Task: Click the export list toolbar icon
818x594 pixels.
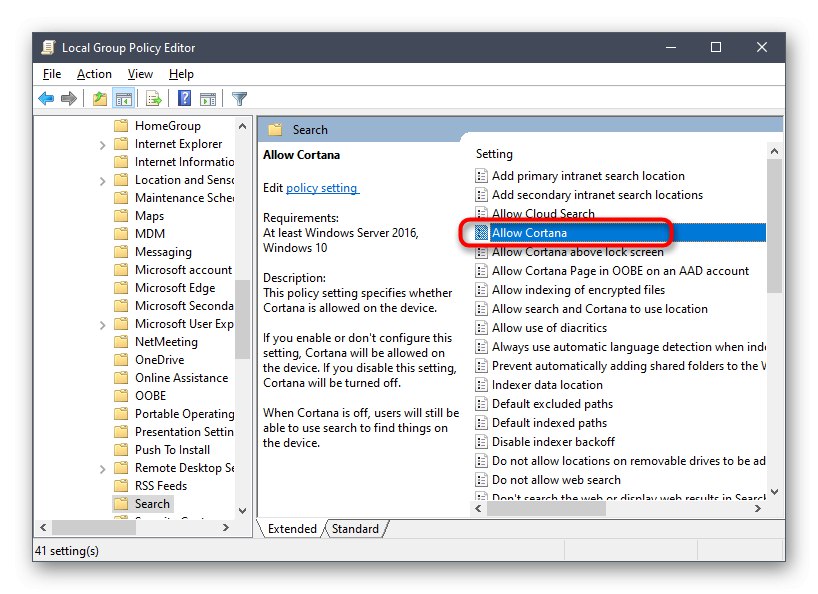Action: (154, 98)
